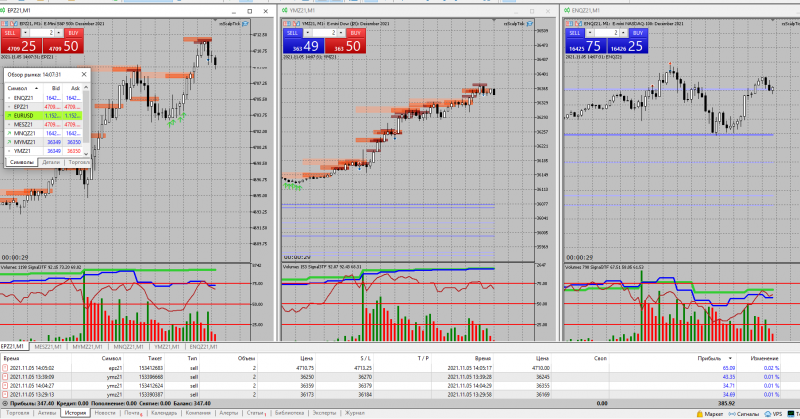
Task: Click mScalpTick expert icon on EPZ21 chart
Action: click(245, 23)
